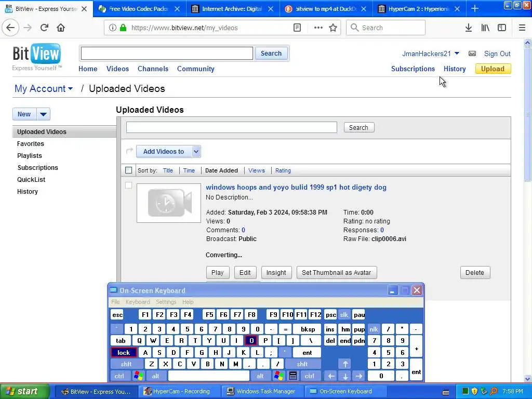The height and width of the screenshot is (399, 532).
Task: Toggle the left shft key on the keyboard
Action: [x=126, y=364]
